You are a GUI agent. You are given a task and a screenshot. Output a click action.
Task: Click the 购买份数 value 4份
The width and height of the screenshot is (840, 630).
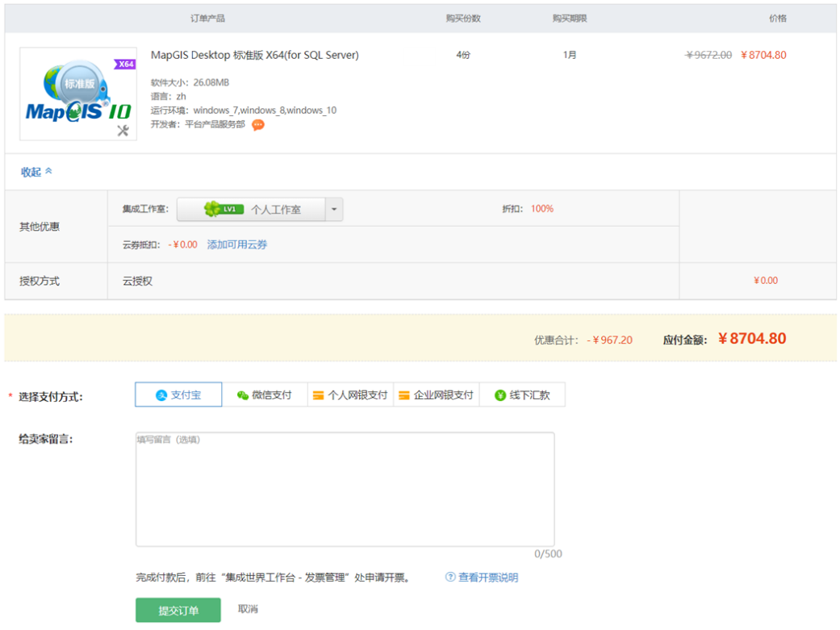pos(463,55)
